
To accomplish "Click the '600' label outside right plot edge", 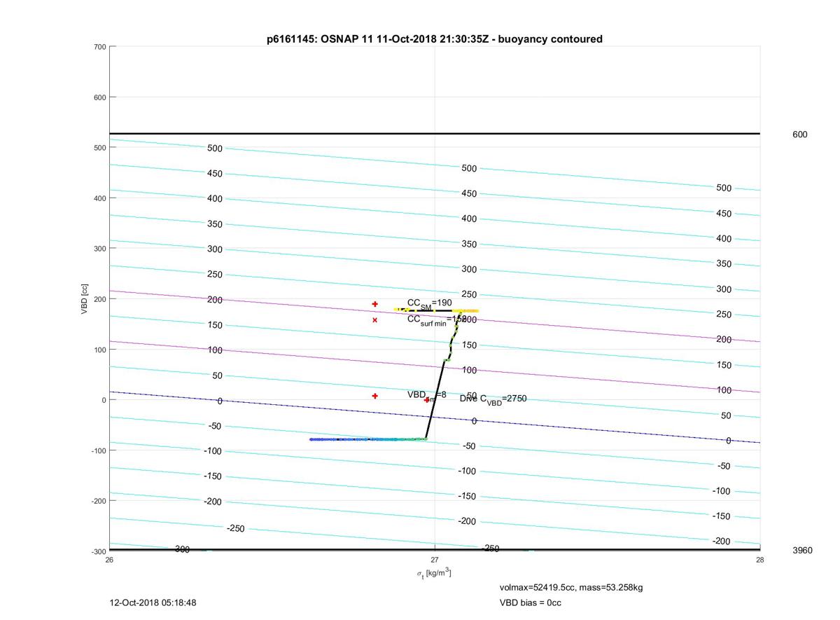I will (799, 135).
